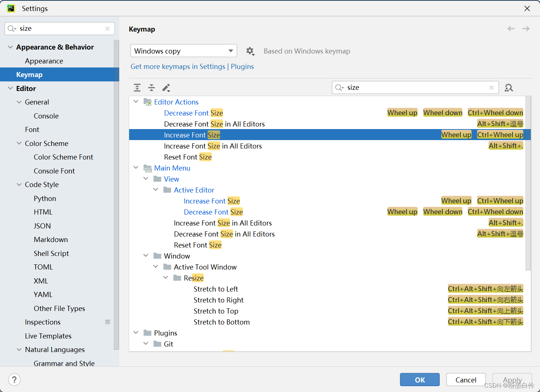The image size is (540, 392).
Task: Click the Inspections project-level settings icon
Action: point(108,322)
